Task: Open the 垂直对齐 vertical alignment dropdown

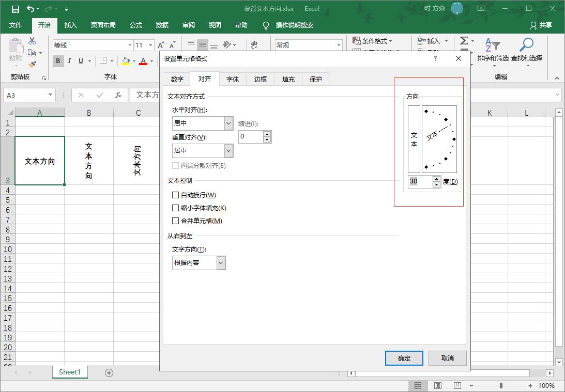Action: pyautogui.click(x=228, y=151)
